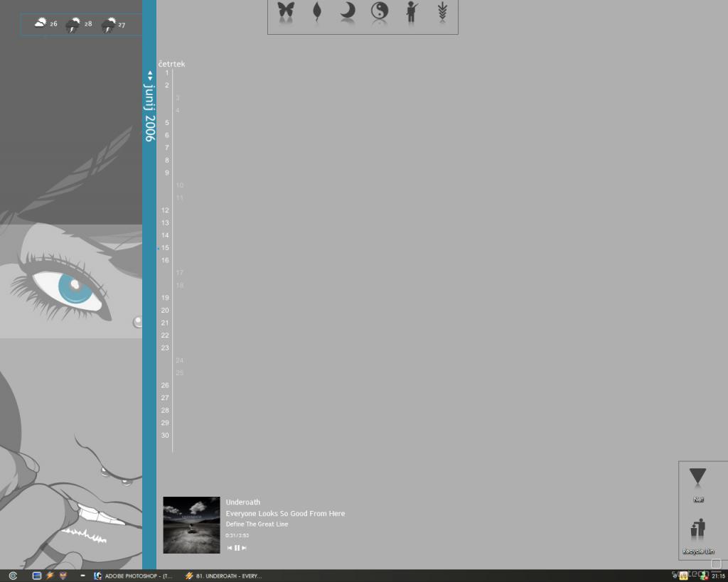Screen dimensions: 728x582
Task: Click the quick-launch icon after the lightning bolt
Action: [x=63, y=576]
